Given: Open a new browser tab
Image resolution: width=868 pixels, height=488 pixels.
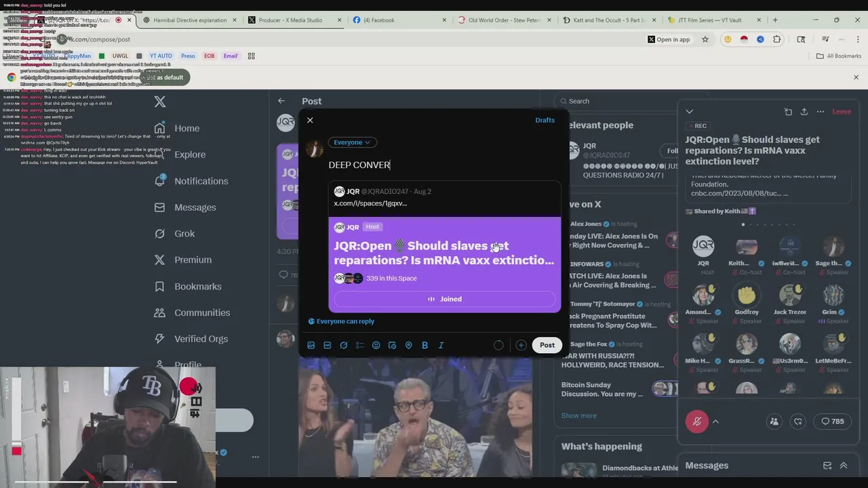Looking at the screenshot, I should (x=775, y=20).
